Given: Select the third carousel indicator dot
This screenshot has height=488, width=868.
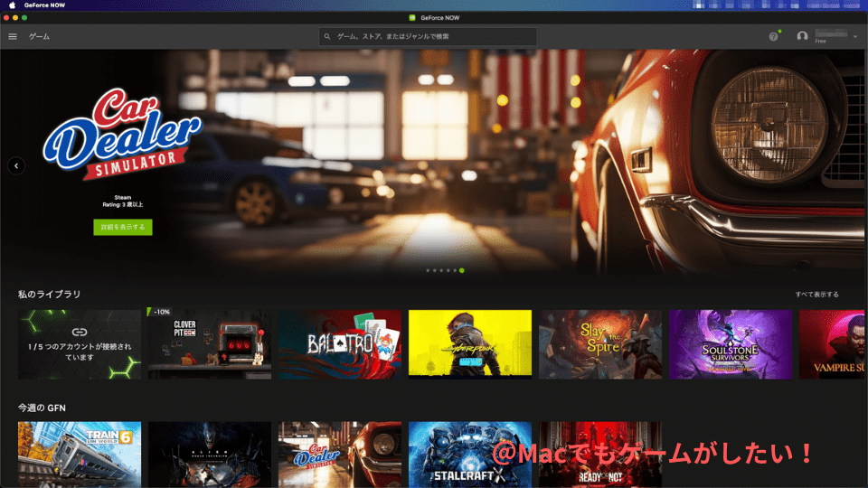Looking at the screenshot, I should tap(441, 270).
